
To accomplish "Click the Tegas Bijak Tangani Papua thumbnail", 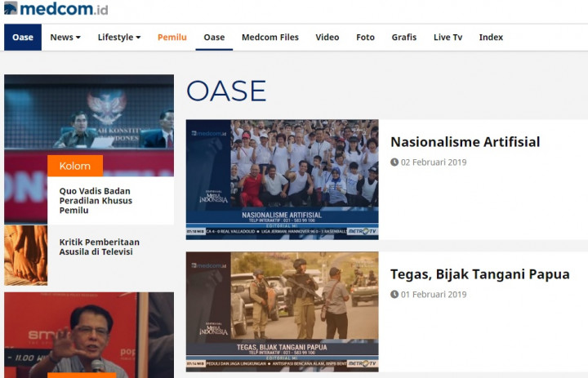I will (282, 312).
